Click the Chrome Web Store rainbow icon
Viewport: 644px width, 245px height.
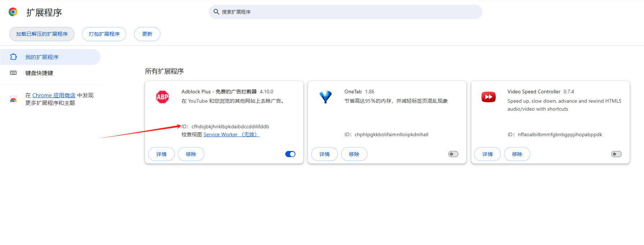13,99
